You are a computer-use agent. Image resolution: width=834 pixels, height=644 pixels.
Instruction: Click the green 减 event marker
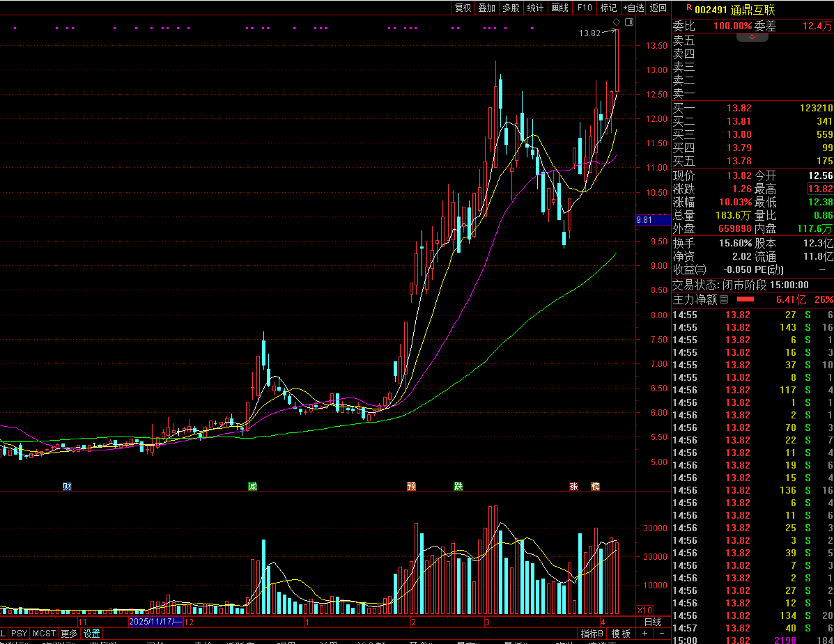coord(252,486)
